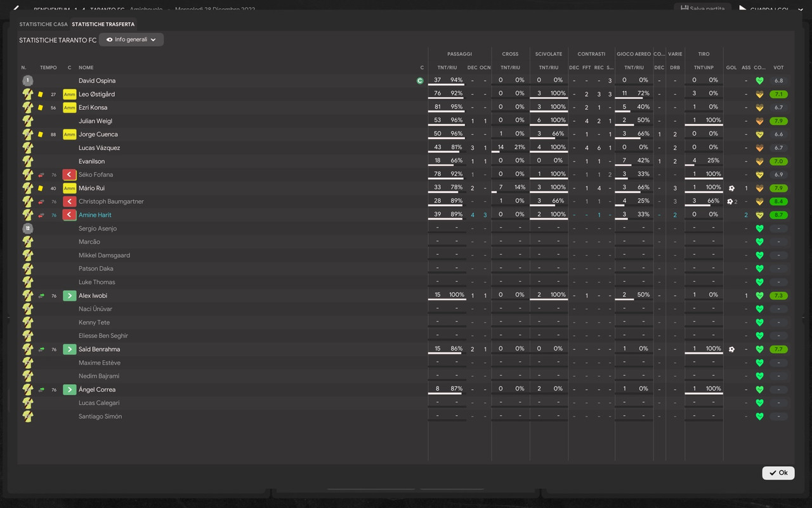This screenshot has height=508, width=812.
Task: Click the captain badge on David Ospina's row
Action: (x=419, y=81)
